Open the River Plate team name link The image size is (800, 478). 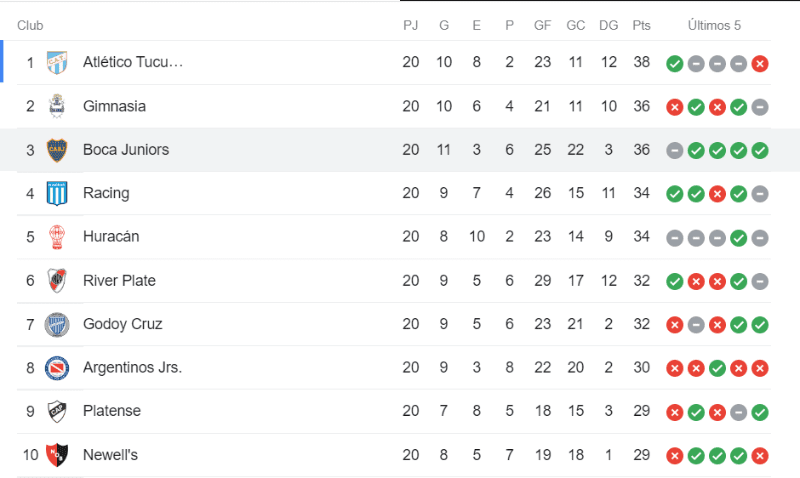(119, 281)
